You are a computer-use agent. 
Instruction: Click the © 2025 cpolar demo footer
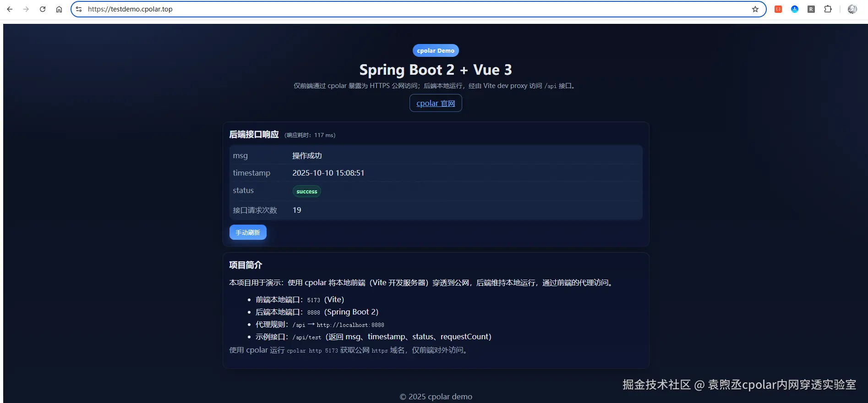pos(436,397)
